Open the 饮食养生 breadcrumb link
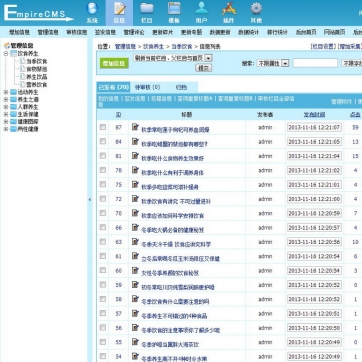The image size is (362, 362). pyautogui.click(x=153, y=46)
